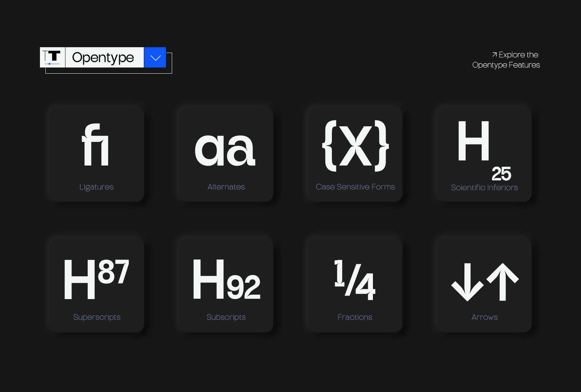Click the Scientific Inferiors label
The height and width of the screenshot is (392, 581).
click(x=484, y=188)
